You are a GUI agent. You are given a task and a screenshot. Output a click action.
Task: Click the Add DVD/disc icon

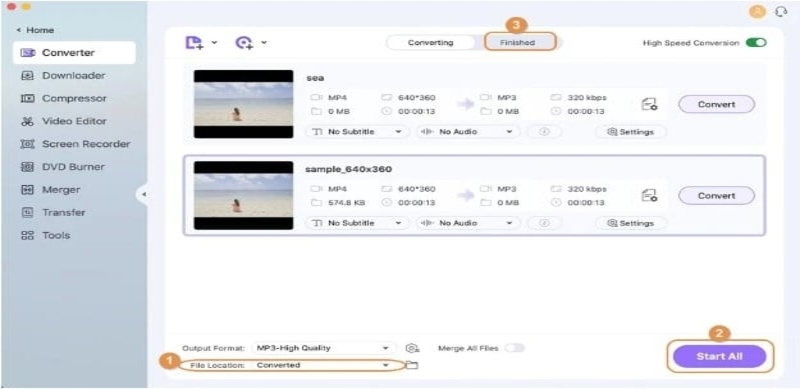(244, 43)
